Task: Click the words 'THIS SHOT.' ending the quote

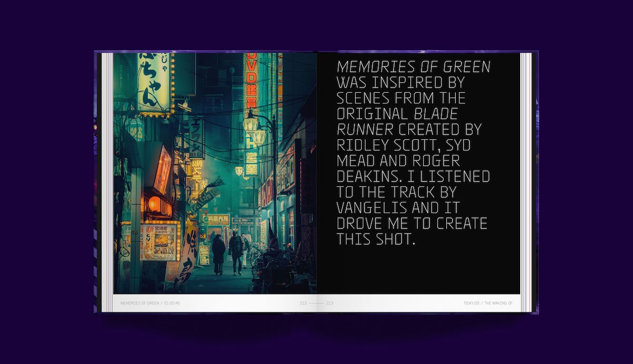Action: tap(376, 239)
